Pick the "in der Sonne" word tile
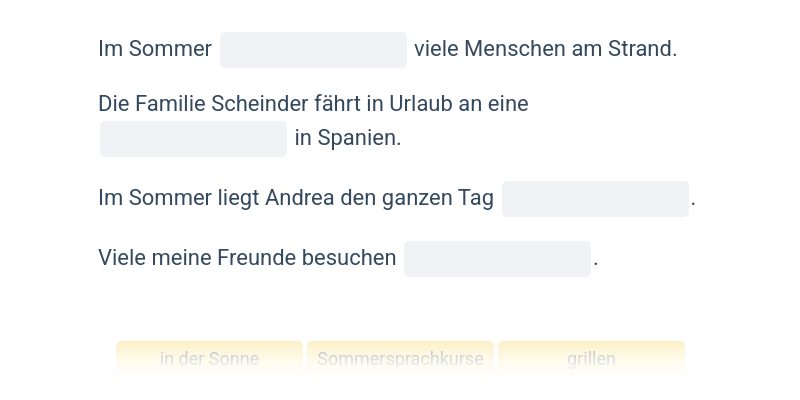Screen dimensions: 800x400 pyautogui.click(x=209, y=359)
